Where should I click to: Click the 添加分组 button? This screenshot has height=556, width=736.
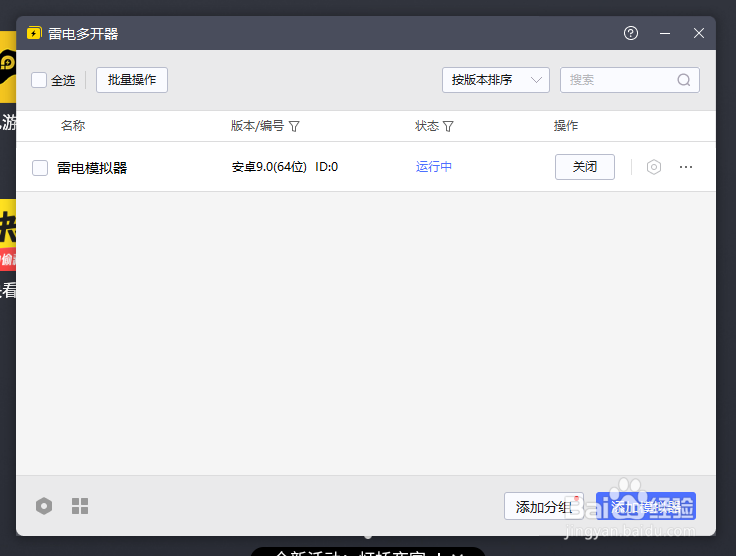544,506
